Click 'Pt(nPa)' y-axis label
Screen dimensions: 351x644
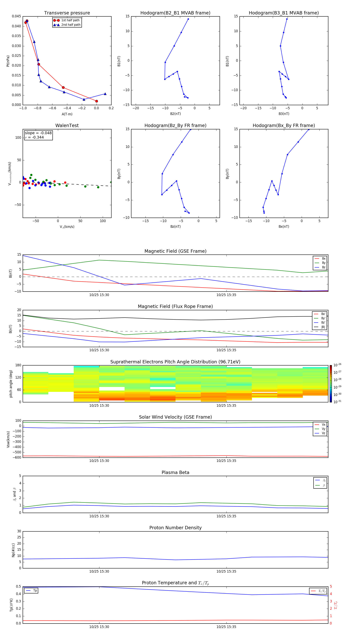click(x=8, y=61)
